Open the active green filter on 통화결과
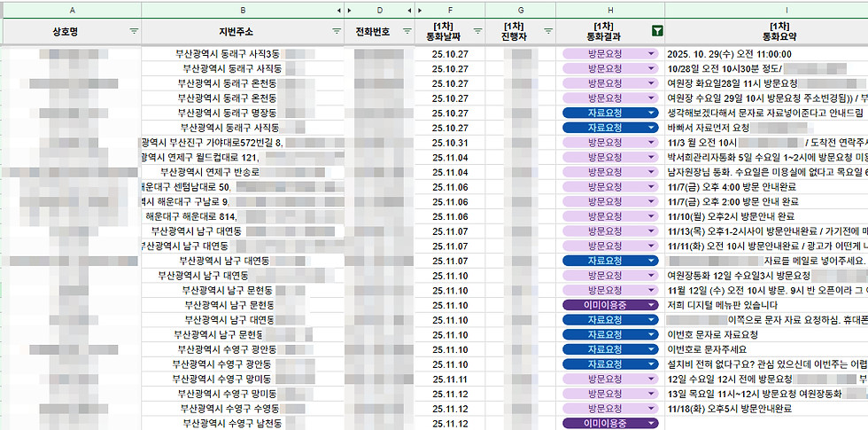This screenshot has width=868, height=430. click(x=656, y=32)
